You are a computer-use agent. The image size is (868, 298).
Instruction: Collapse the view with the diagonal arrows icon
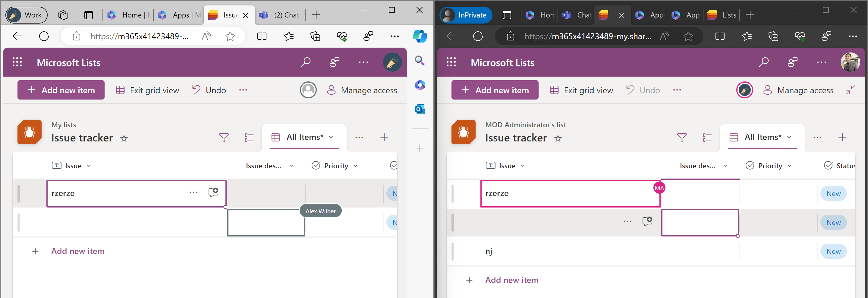(851, 90)
